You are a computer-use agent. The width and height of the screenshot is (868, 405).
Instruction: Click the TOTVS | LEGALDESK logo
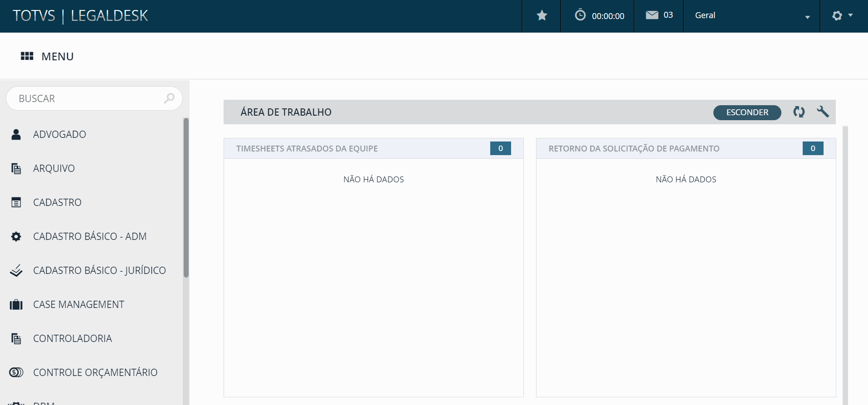click(80, 16)
